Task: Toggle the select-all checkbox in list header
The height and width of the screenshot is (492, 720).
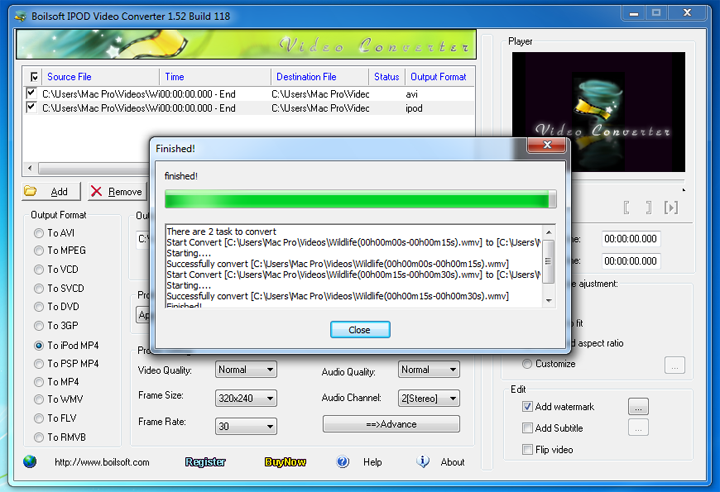Action: click(x=34, y=77)
